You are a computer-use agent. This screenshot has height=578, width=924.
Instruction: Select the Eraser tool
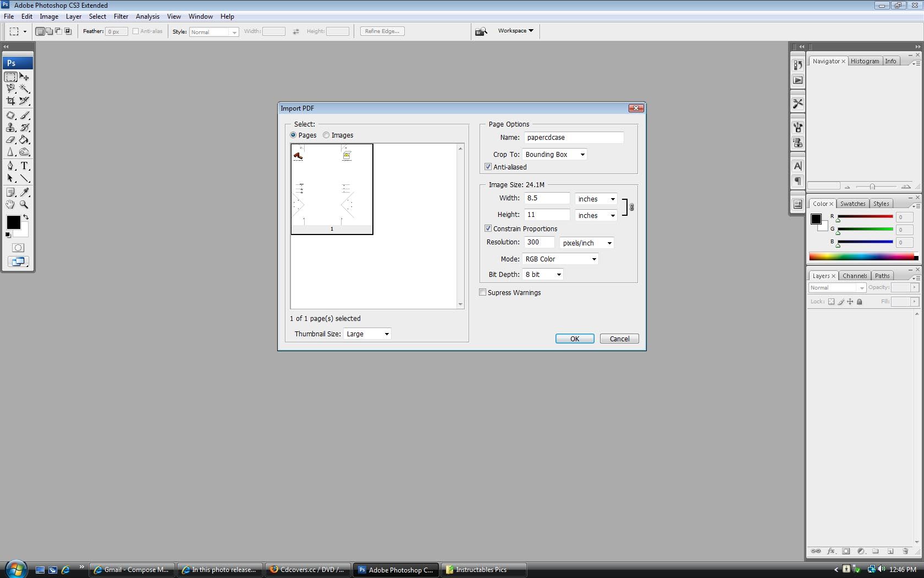tap(11, 140)
